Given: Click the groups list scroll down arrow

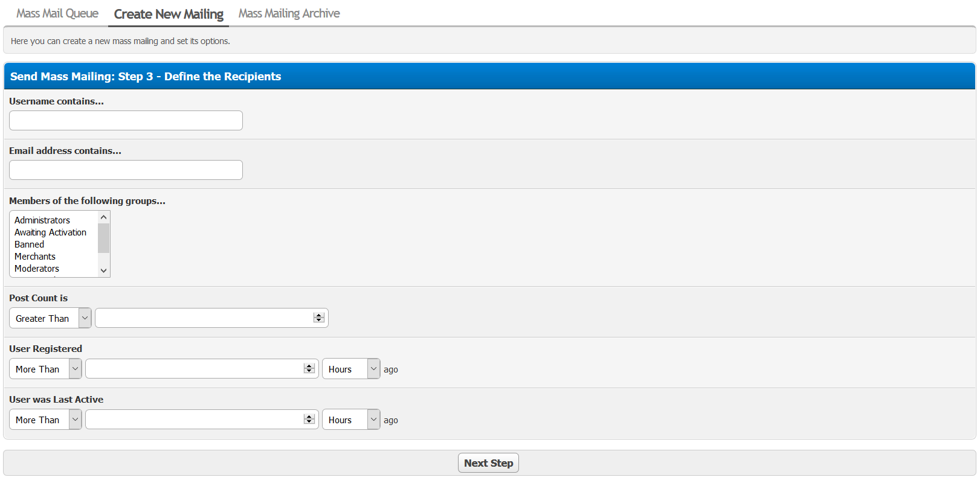Looking at the screenshot, I should [x=104, y=270].
